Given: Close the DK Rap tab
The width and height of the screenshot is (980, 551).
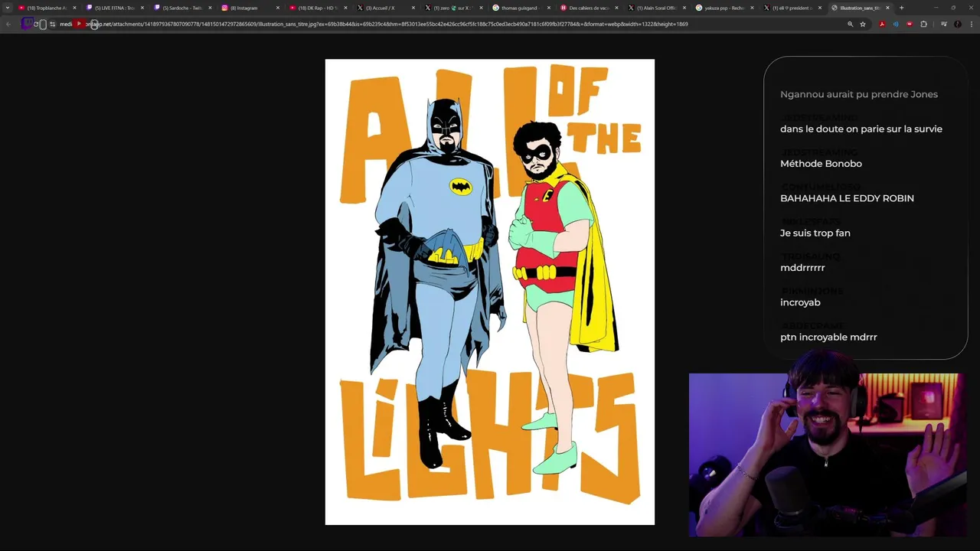Looking at the screenshot, I should click(x=345, y=8).
